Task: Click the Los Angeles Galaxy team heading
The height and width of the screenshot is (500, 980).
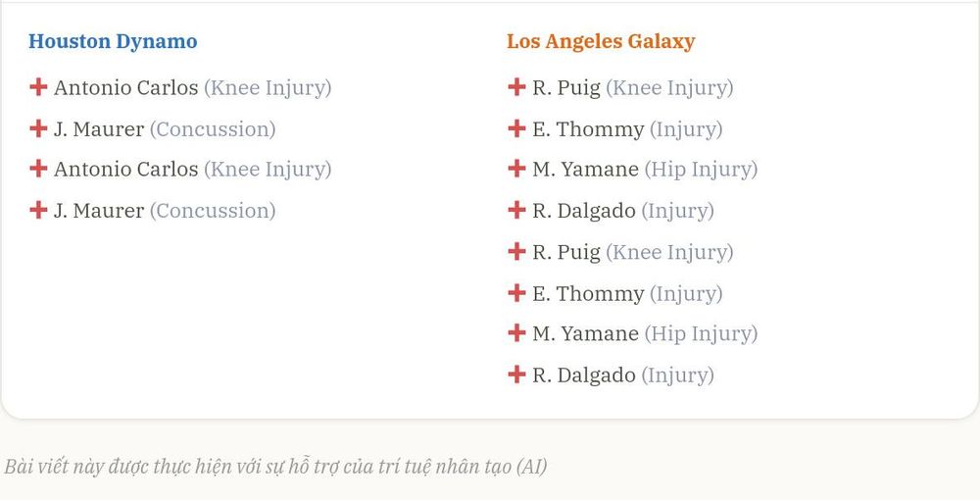Action: click(601, 42)
